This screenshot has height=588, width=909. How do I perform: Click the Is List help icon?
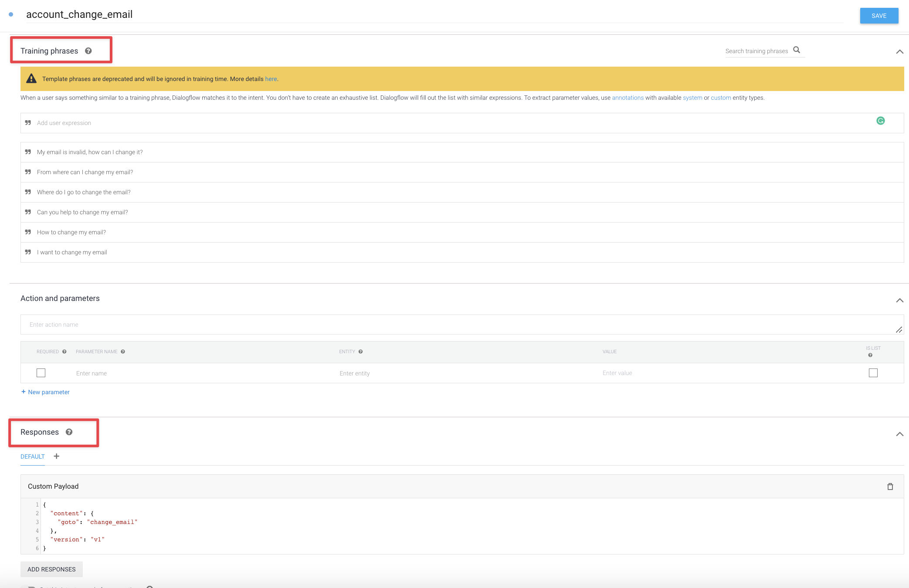870,355
